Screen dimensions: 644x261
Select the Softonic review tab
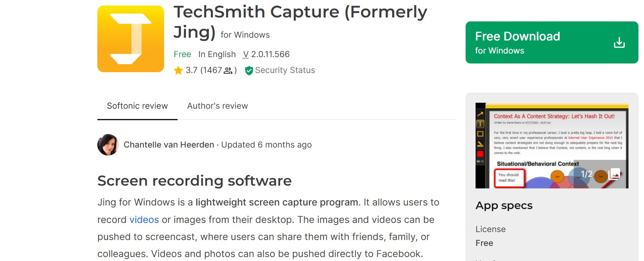137,106
